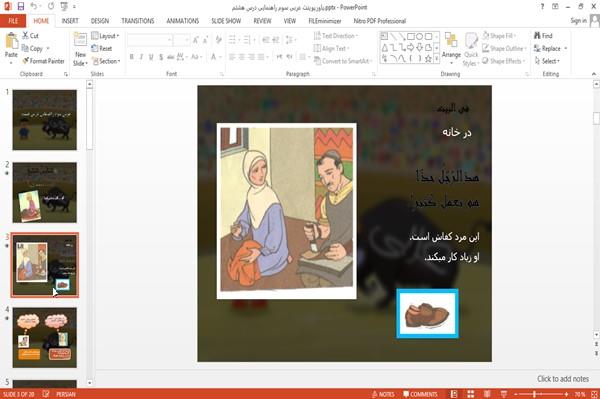
Task: Switch to the ANIMATIONS tab
Action: 183,21
